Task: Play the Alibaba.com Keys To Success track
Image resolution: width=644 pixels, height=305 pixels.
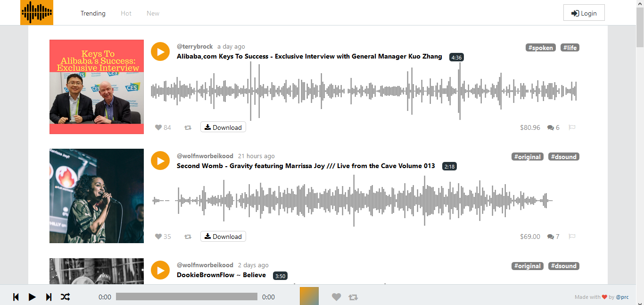Action: 160,51
